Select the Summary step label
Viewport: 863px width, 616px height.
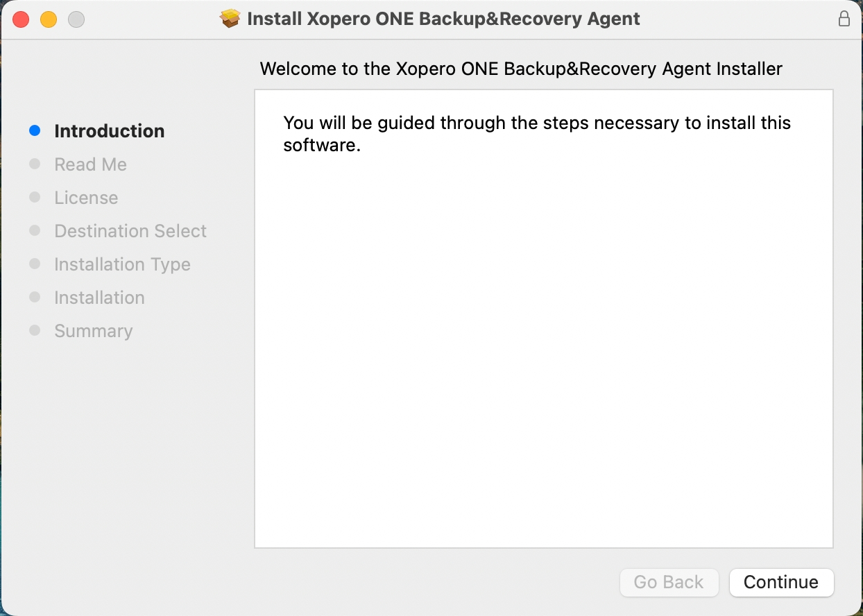pos(93,331)
